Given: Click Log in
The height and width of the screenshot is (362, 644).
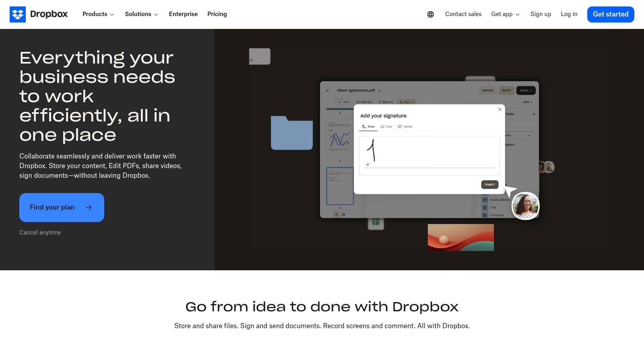Looking at the screenshot, I should pos(569,14).
